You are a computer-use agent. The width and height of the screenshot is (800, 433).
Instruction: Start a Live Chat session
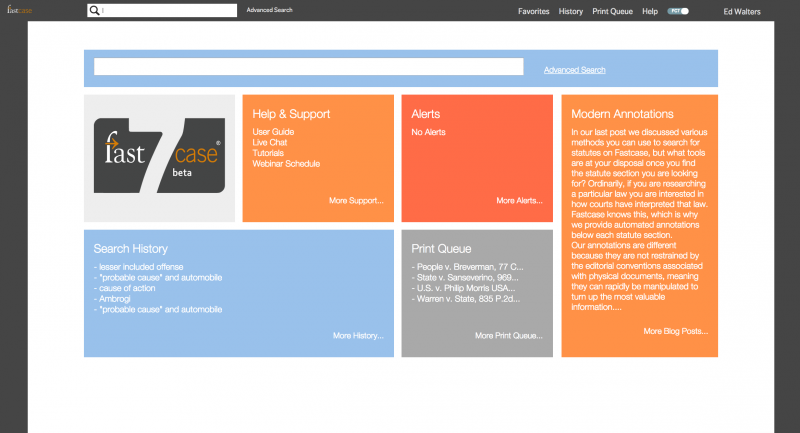(x=270, y=143)
